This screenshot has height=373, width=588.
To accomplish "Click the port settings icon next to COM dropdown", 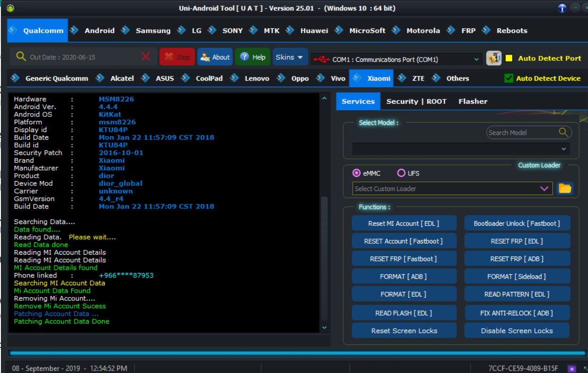I will [x=494, y=58].
